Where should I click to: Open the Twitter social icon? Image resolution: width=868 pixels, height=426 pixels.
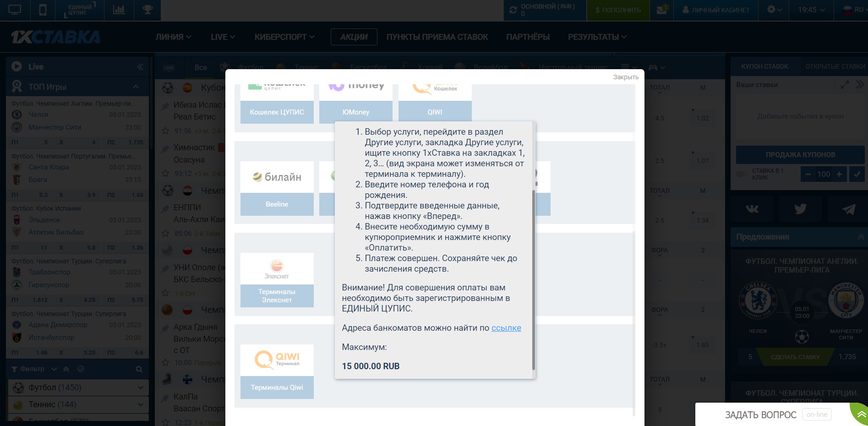[800, 209]
